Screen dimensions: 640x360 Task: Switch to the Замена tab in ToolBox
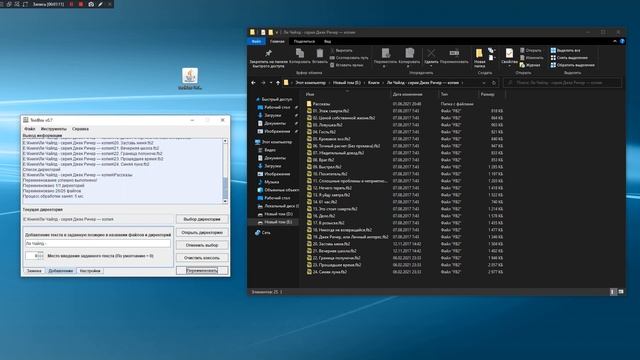coord(34,271)
